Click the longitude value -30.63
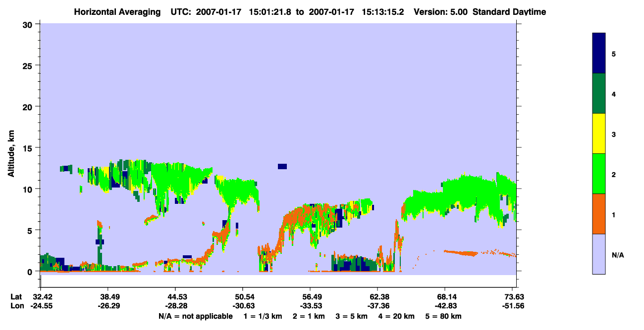Viewport: 644px width, 330px height. pos(243,306)
